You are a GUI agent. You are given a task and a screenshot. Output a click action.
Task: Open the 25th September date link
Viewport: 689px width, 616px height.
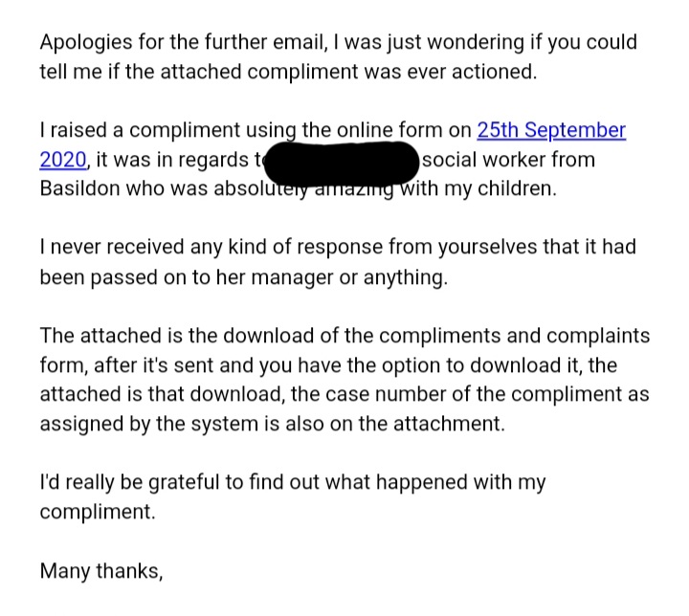[550, 130]
